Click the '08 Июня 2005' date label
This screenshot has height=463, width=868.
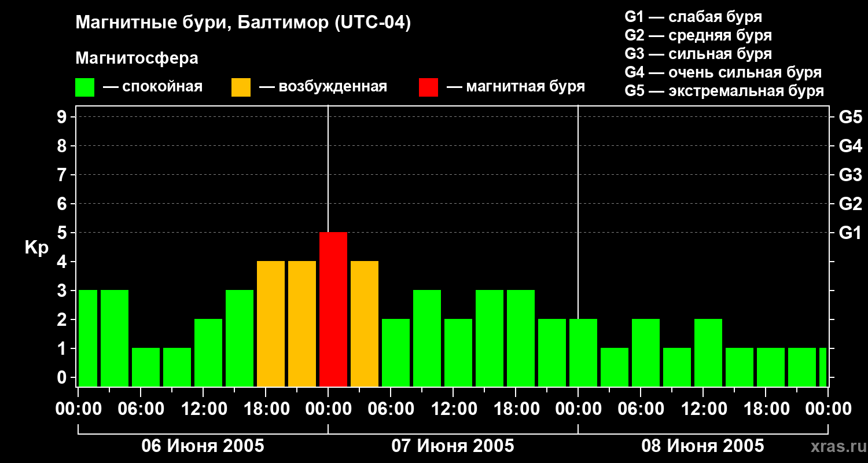click(x=703, y=446)
